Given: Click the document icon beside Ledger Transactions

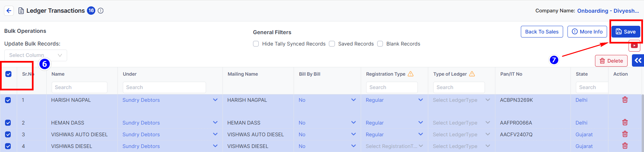Looking at the screenshot, I should coord(21,11).
